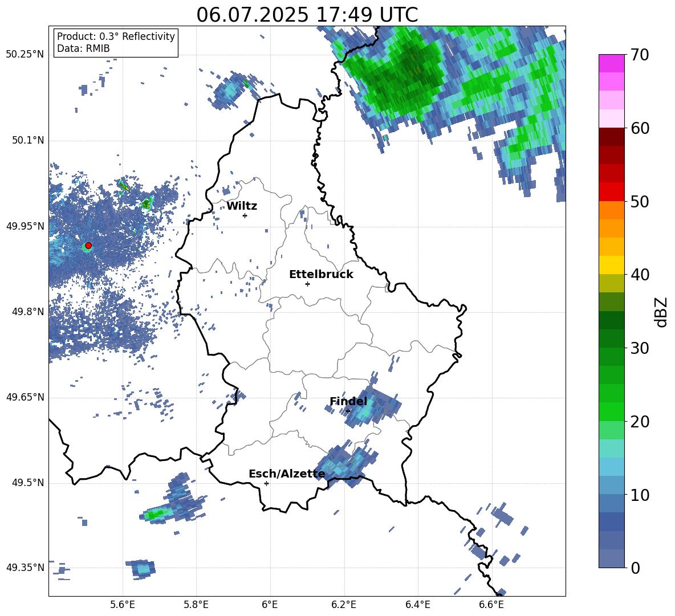Click the 6°E longitude label
This screenshot has width=675, height=616.
coord(270,605)
